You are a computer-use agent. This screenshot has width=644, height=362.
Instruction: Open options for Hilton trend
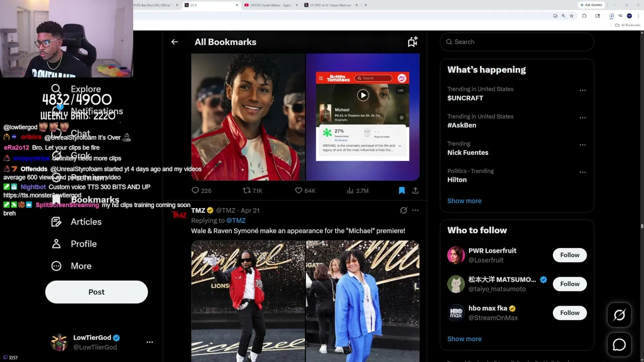tap(583, 172)
